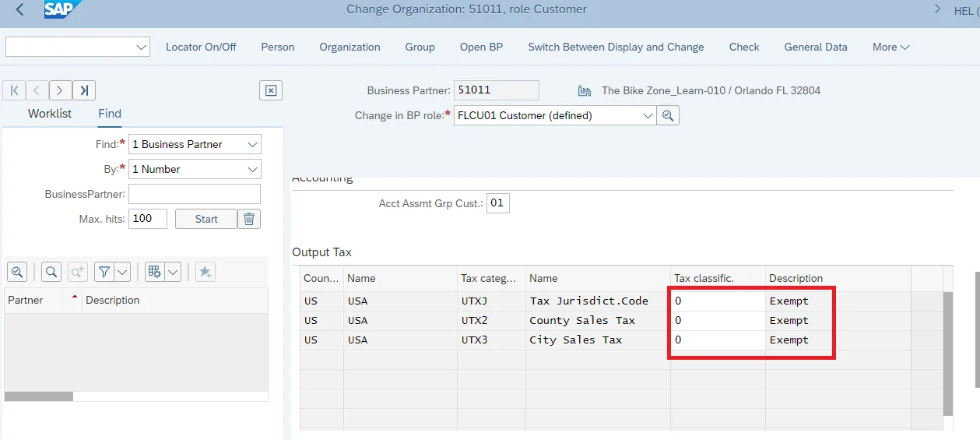Click tax classification for City Sales Tax row
Image resolution: width=980 pixels, height=440 pixels.
[x=718, y=340]
